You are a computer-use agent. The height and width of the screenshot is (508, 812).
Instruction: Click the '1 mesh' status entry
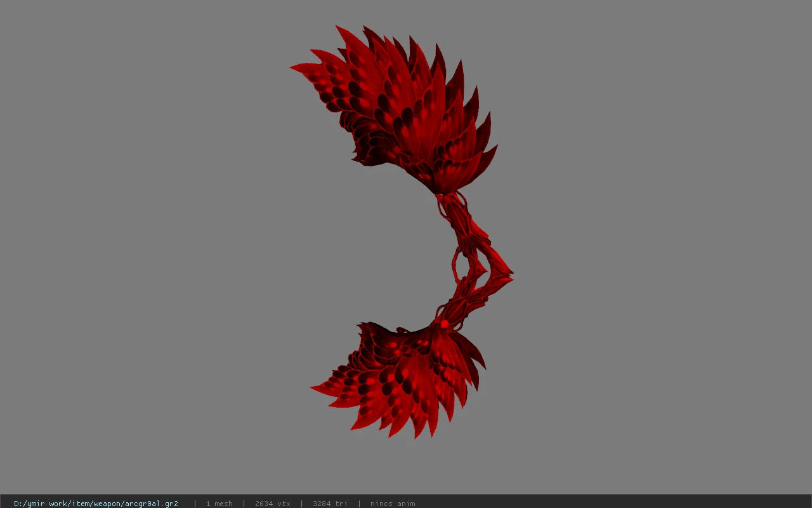click(219, 504)
